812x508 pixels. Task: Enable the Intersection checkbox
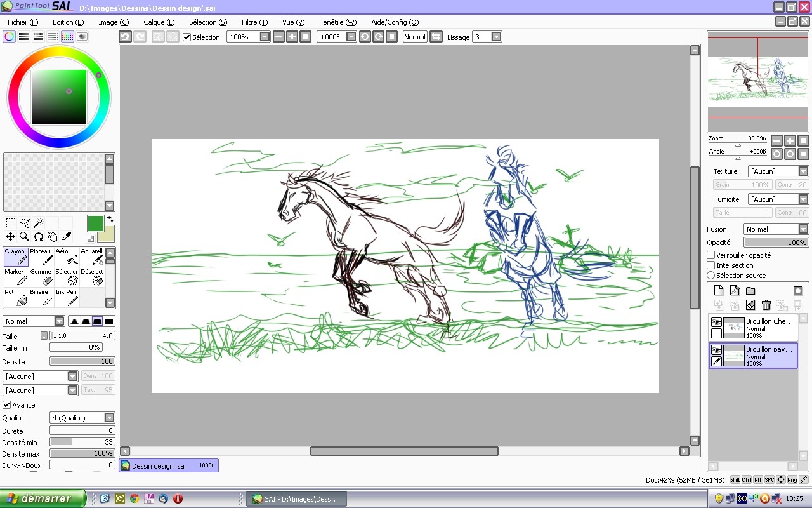point(711,265)
